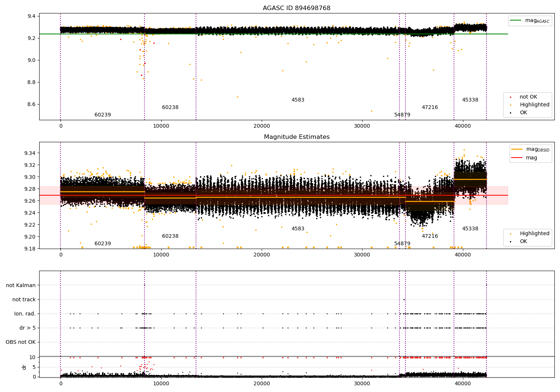Screen dimensions: 560x392
Task: Click the 'Magnitude Estimates' plot title
Action: pyautogui.click(x=296, y=137)
